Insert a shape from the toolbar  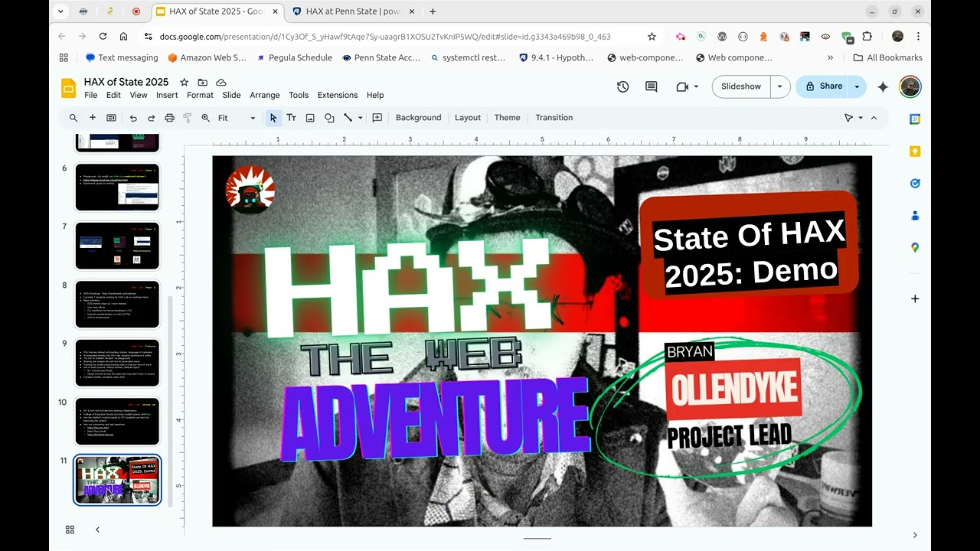pyautogui.click(x=329, y=118)
